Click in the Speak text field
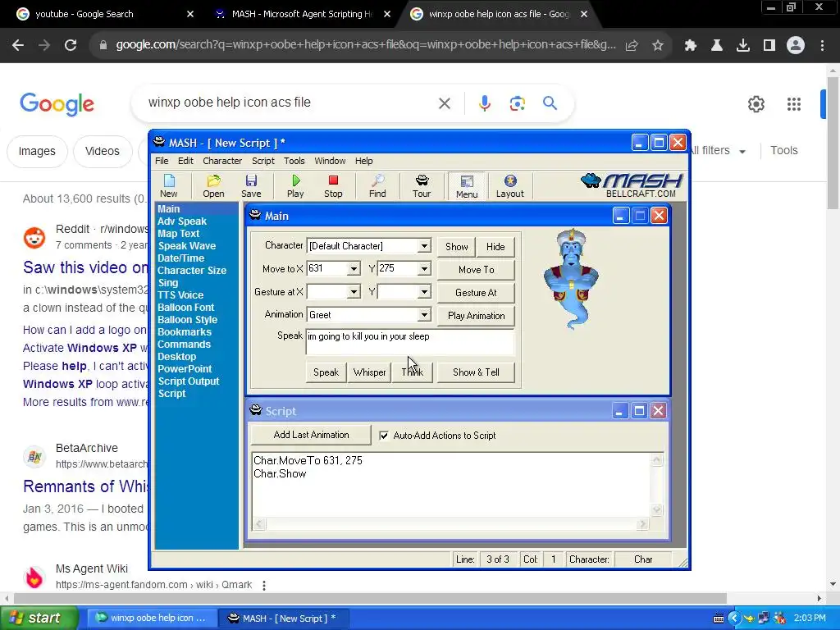 (x=410, y=342)
